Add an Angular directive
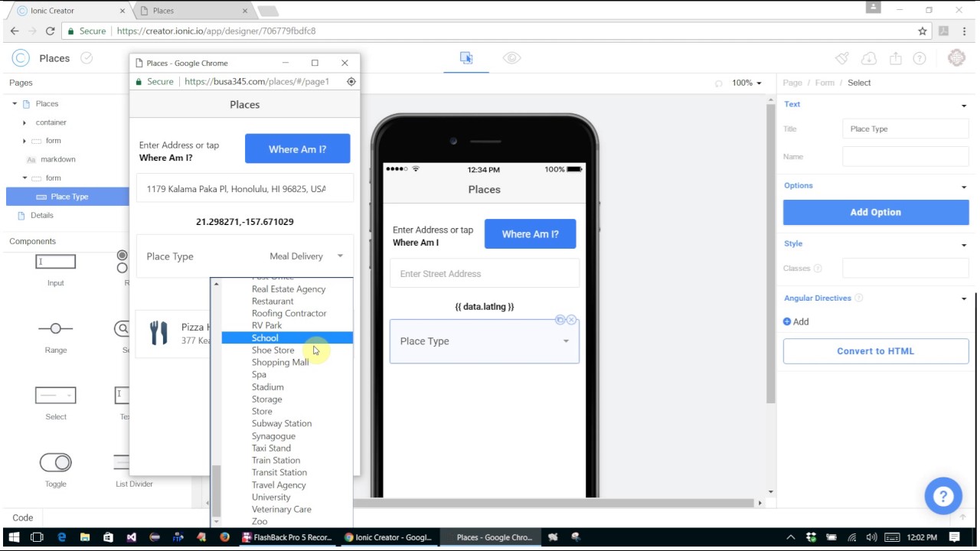 point(796,321)
